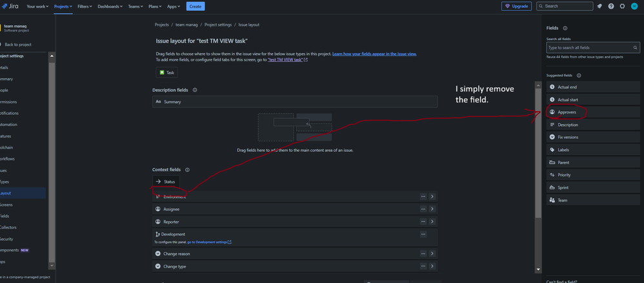The width and height of the screenshot is (644, 283).
Task: Open more options for Reporter field
Action: 423,222
